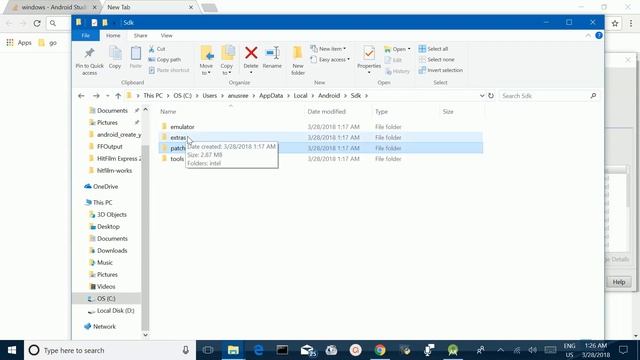Screen dimensions: 640x360
Task: Reload the Chrome page
Action: tap(37, 23)
